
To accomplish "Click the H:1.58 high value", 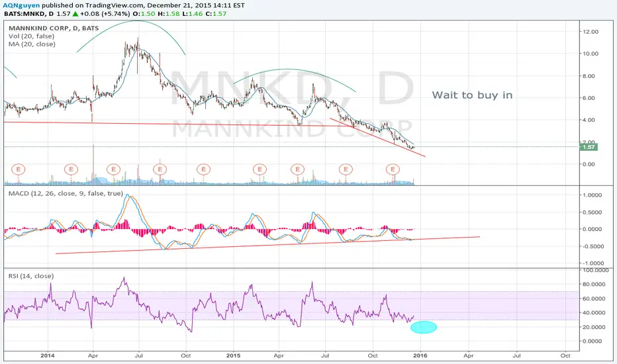I will [x=168, y=14].
